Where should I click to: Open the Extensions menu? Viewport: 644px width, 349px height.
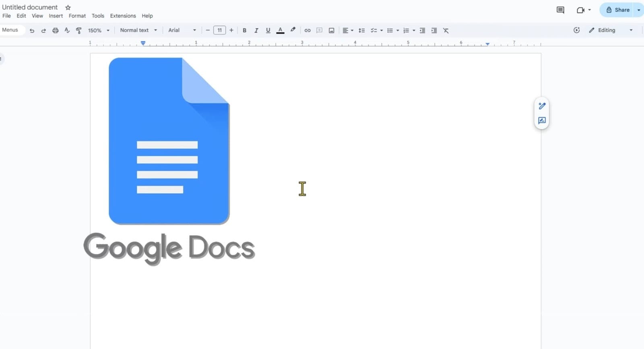point(123,16)
